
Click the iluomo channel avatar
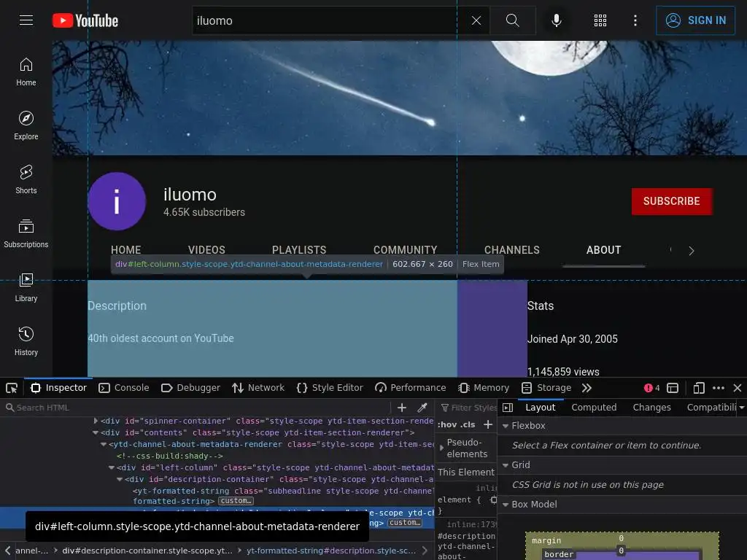coord(117,201)
